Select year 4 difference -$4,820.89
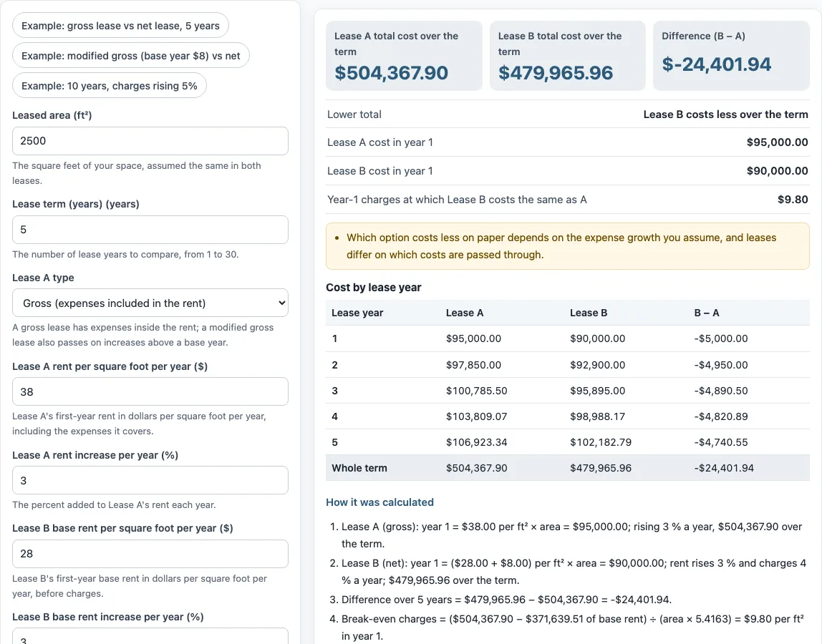This screenshot has width=822, height=644. pos(721,416)
